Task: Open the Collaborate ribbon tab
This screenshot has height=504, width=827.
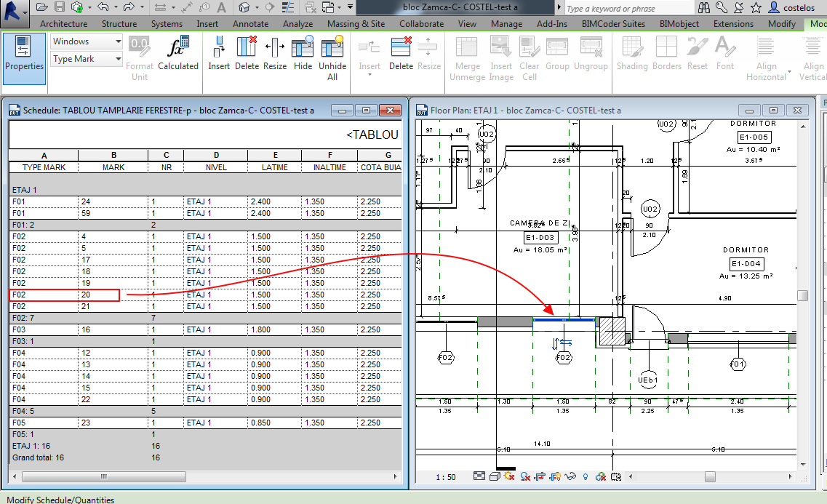Action: point(421,24)
